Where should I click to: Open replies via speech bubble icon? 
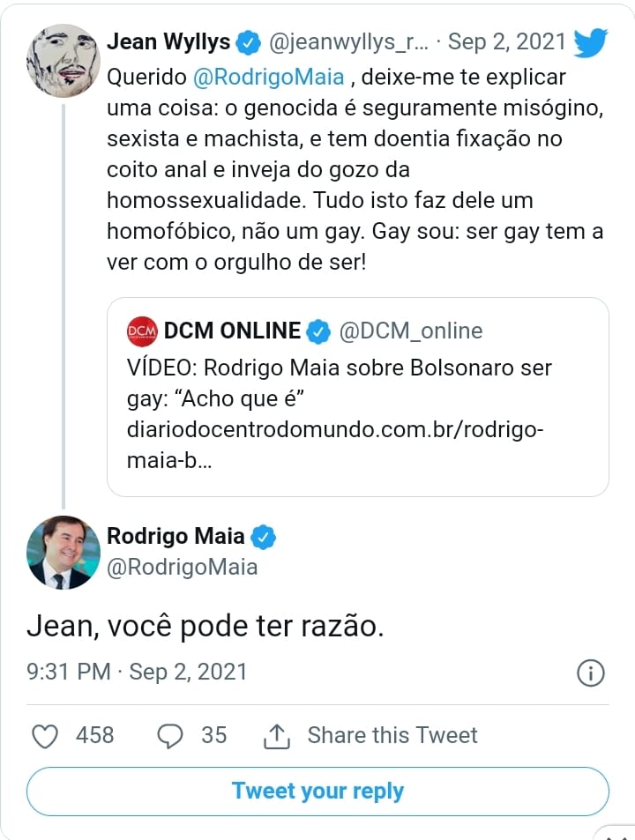coord(168,735)
